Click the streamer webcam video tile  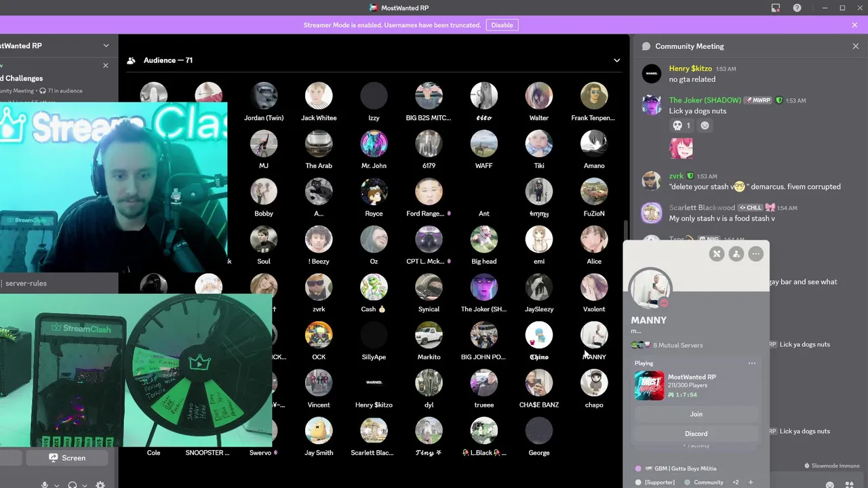tap(113, 187)
